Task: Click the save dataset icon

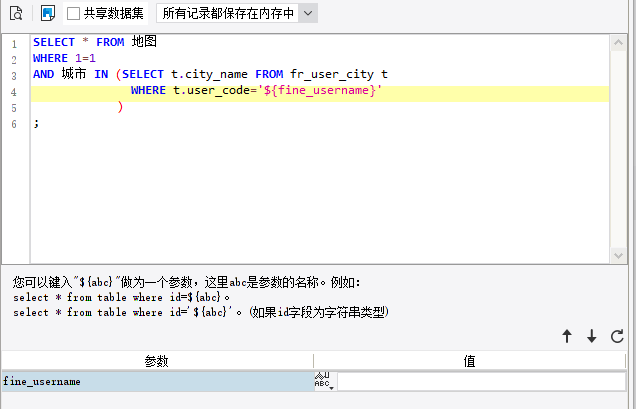Action: (48, 13)
